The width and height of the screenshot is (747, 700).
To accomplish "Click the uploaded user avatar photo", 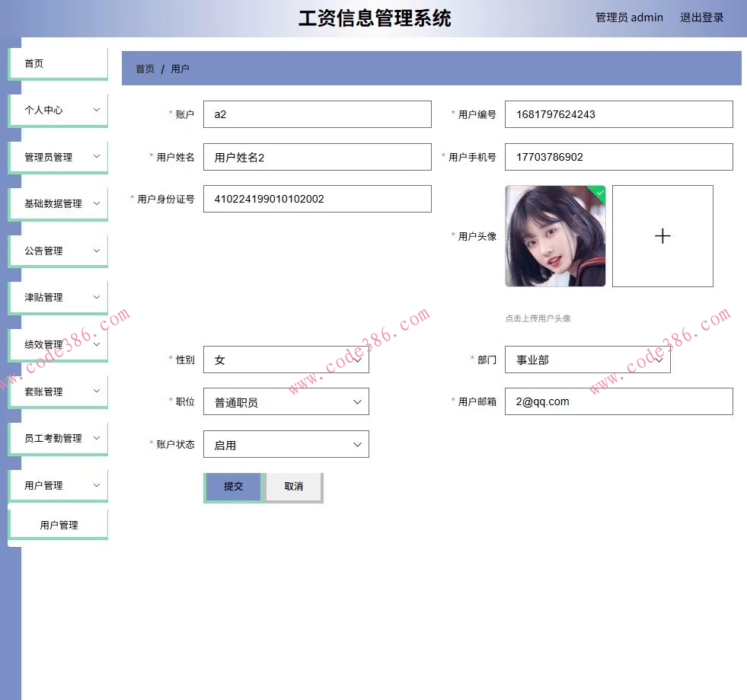I will (x=555, y=236).
